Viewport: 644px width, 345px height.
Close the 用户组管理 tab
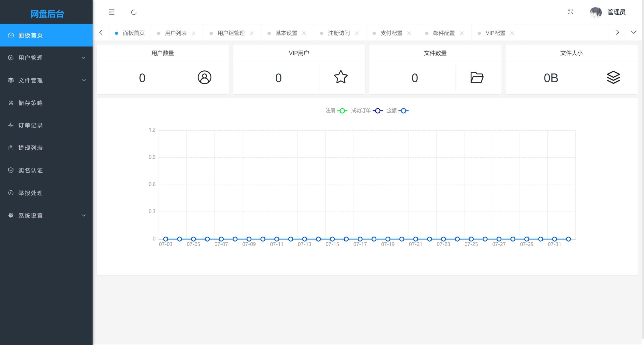coord(252,33)
